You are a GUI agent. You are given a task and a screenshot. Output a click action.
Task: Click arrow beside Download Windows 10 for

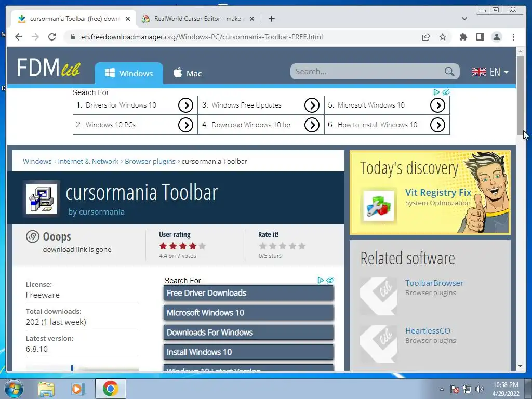(312, 125)
